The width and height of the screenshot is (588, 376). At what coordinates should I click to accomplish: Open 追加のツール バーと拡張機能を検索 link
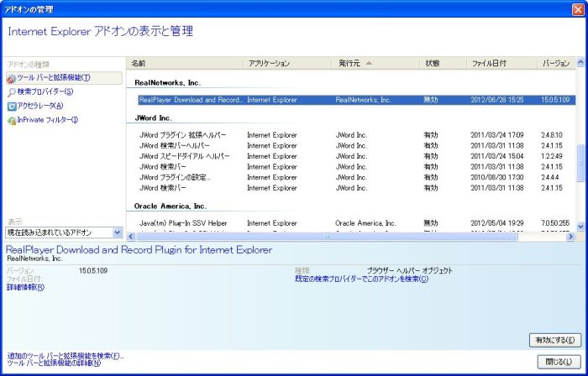pos(65,356)
